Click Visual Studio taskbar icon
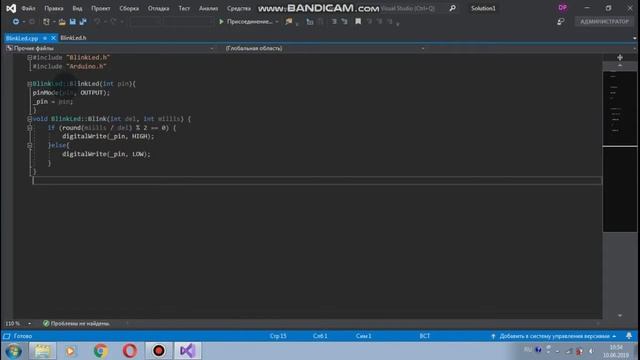Image resolution: width=640 pixels, height=360 pixels. click(x=188, y=351)
